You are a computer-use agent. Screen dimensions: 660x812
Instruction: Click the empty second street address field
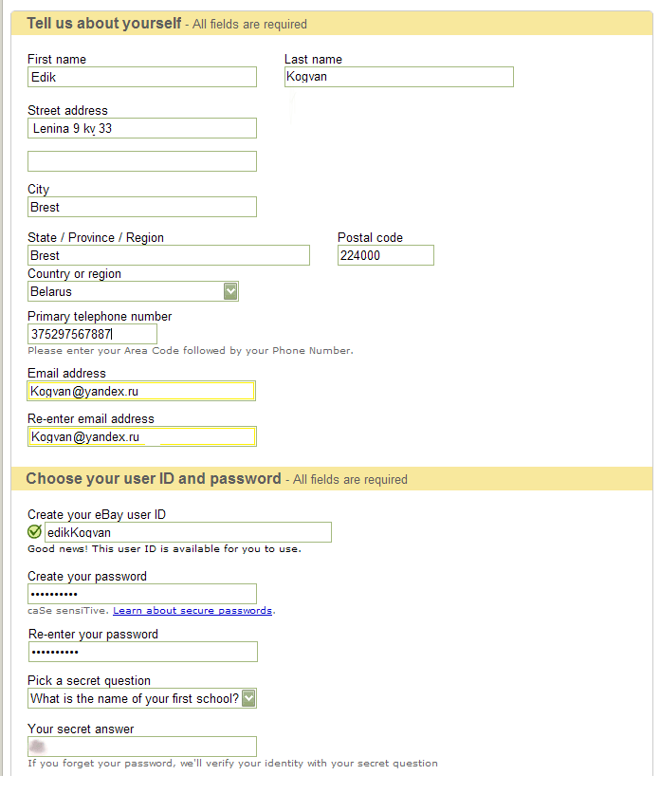coord(142,161)
